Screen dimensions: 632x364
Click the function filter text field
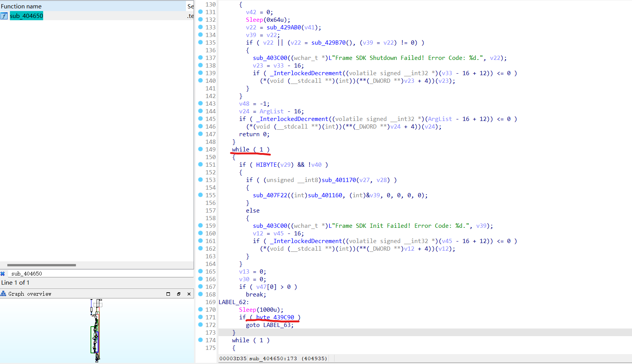coord(99,274)
